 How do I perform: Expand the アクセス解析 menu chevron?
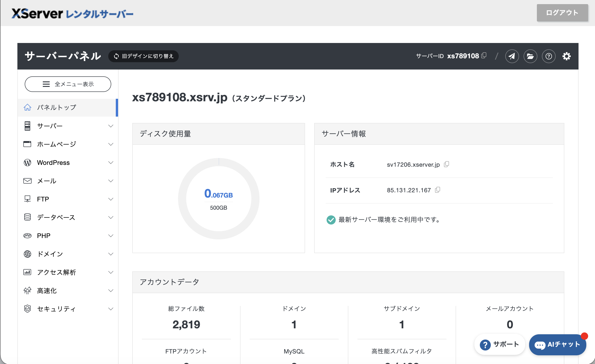[x=111, y=272]
